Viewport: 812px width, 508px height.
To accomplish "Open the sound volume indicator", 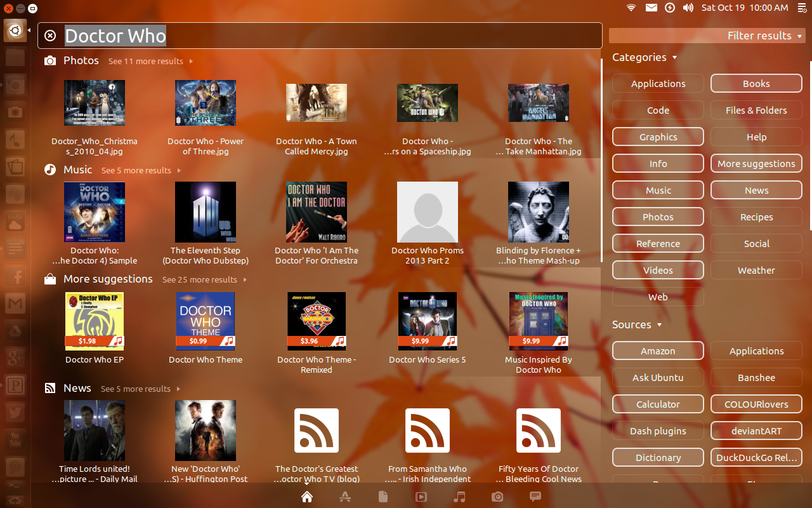I will point(688,8).
